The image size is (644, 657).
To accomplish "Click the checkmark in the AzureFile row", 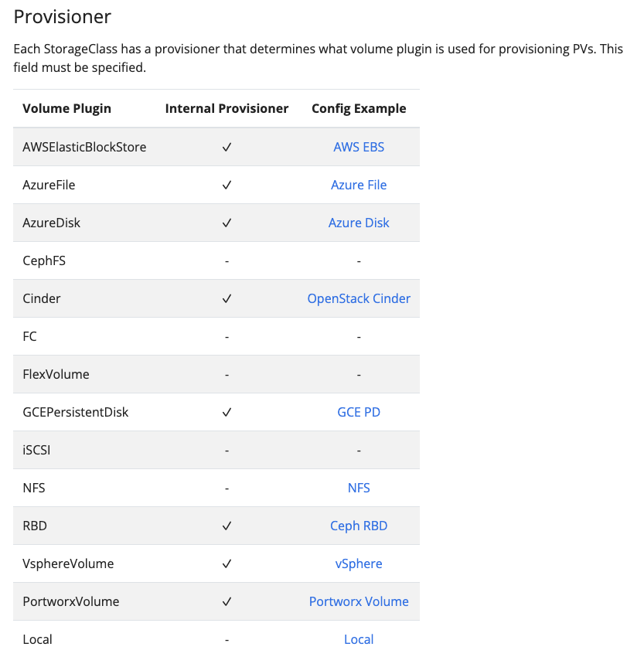I will (227, 185).
